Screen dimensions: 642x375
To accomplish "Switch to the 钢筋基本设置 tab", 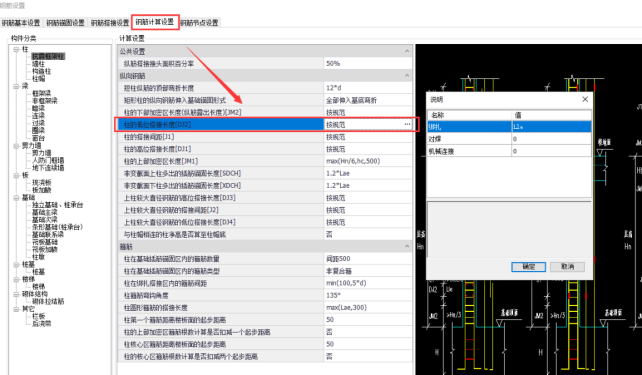I will point(21,23).
